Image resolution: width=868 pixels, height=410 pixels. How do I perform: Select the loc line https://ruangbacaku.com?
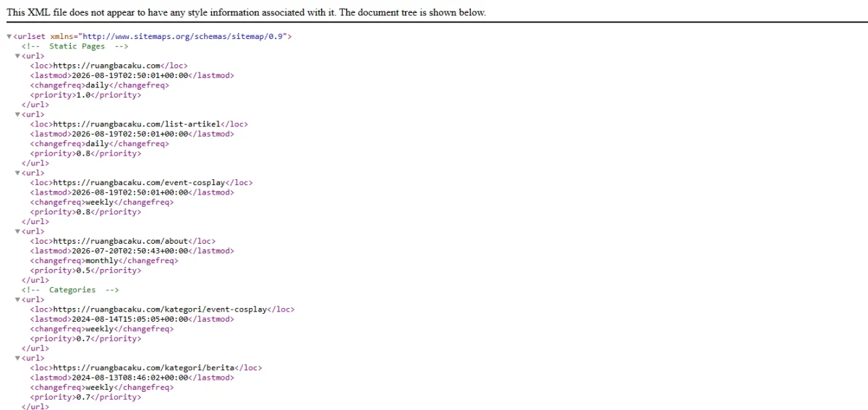109,66
